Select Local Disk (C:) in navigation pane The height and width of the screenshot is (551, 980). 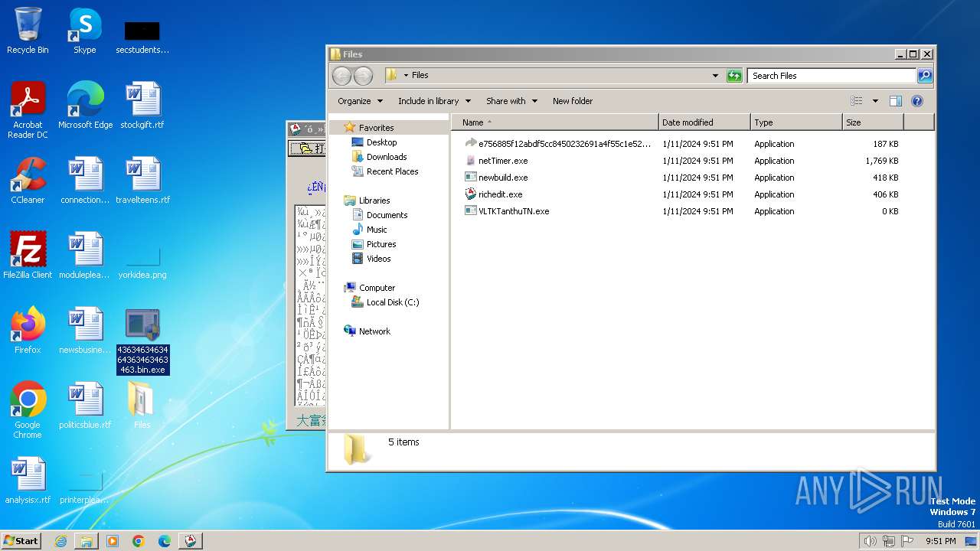392,302
